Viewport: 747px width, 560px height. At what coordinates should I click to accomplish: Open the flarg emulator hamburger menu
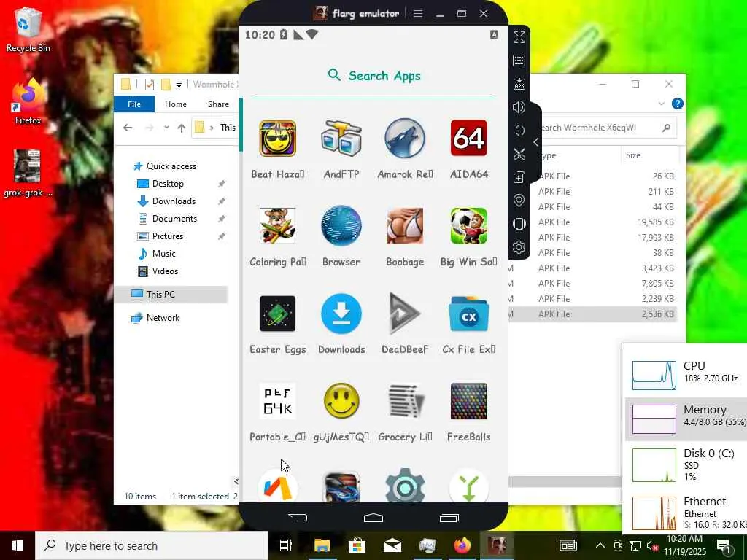coord(418,13)
